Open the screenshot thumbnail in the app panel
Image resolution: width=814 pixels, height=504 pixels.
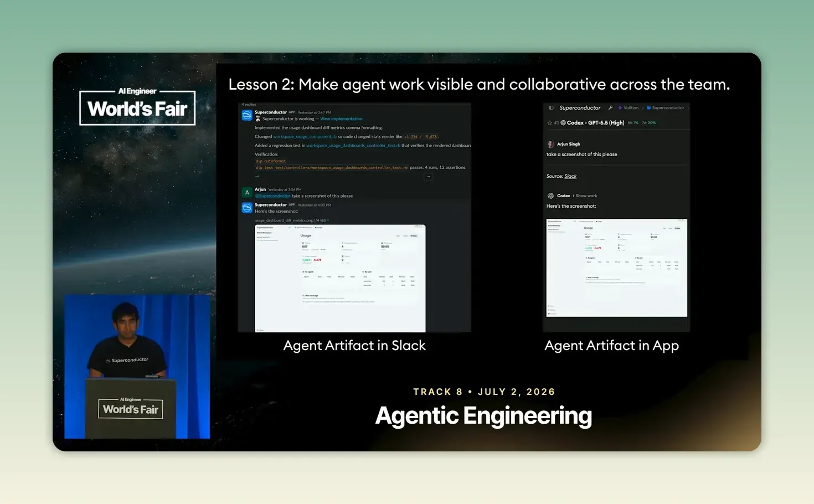(616, 268)
